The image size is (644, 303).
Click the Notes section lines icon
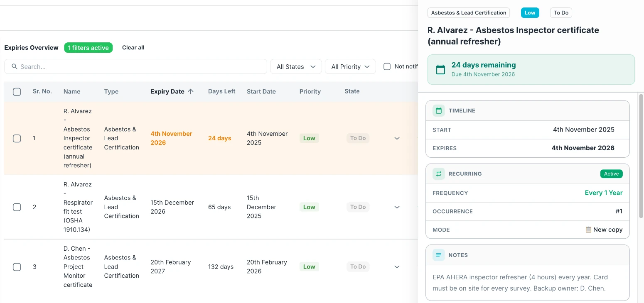439,255
